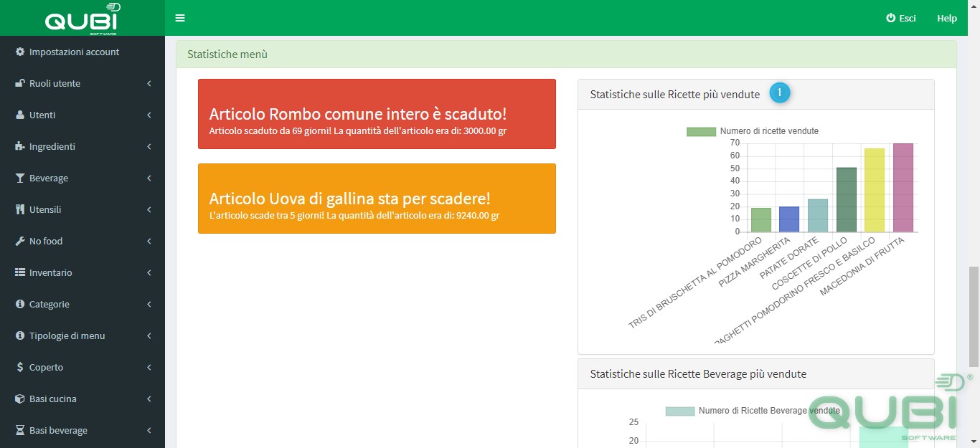This screenshot has height=448, width=980.
Task: Click the hourglass icon beside Basi beverage
Action: pos(20,431)
